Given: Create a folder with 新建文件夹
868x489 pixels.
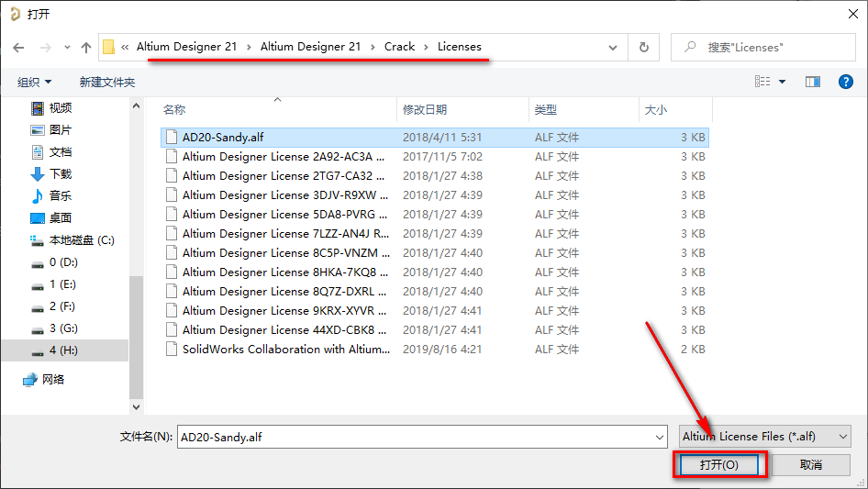Looking at the screenshot, I should pyautogui.click(x=106, y=82).
